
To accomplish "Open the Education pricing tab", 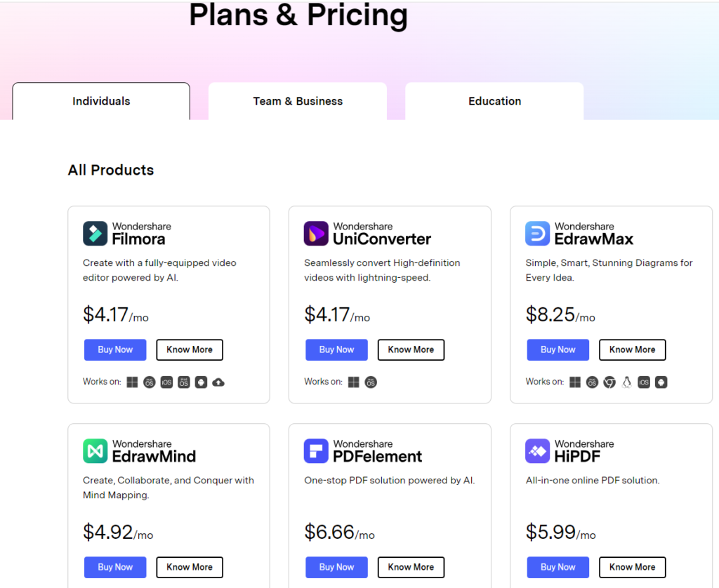I will (x=494, y=101).
